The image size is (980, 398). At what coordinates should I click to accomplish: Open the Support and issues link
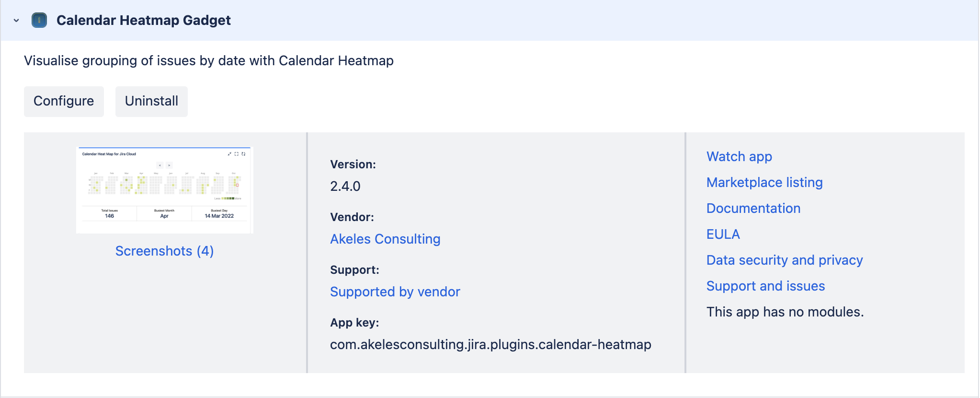click(765, 286)
